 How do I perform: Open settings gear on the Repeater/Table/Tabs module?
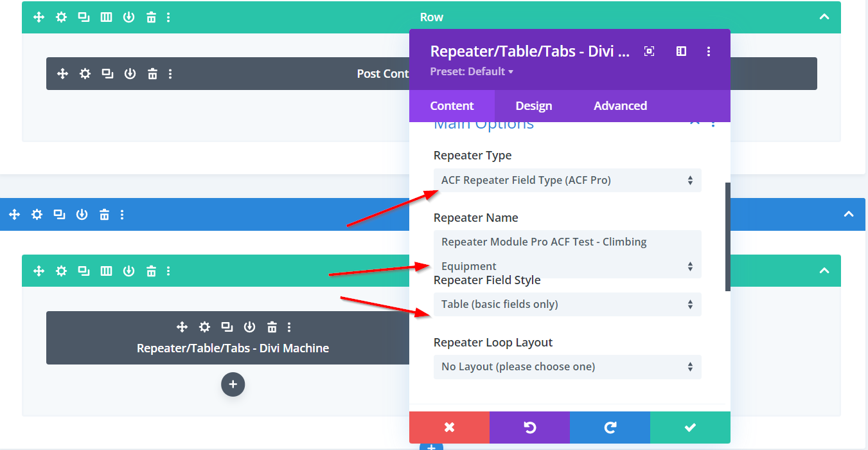pyautogui.click(x=204, y=327)
